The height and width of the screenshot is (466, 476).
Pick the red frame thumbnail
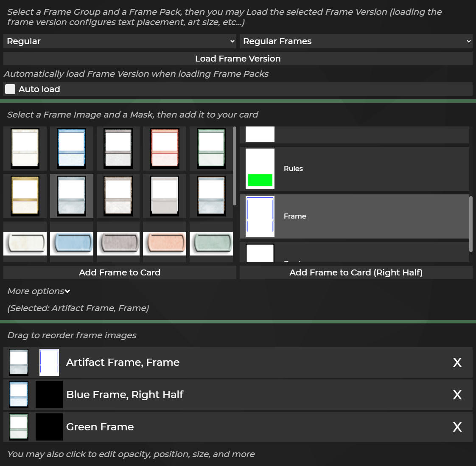tap(165, 149)
